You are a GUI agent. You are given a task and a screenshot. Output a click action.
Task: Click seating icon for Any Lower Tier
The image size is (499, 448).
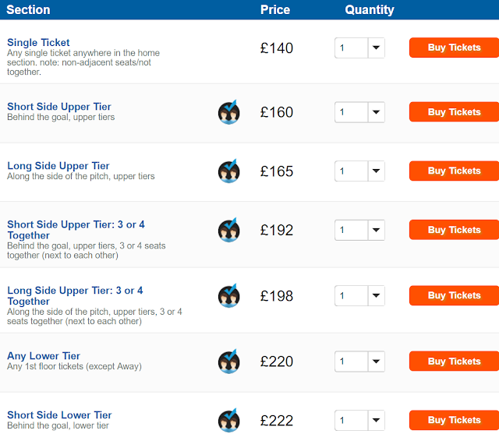pos(228,362)
